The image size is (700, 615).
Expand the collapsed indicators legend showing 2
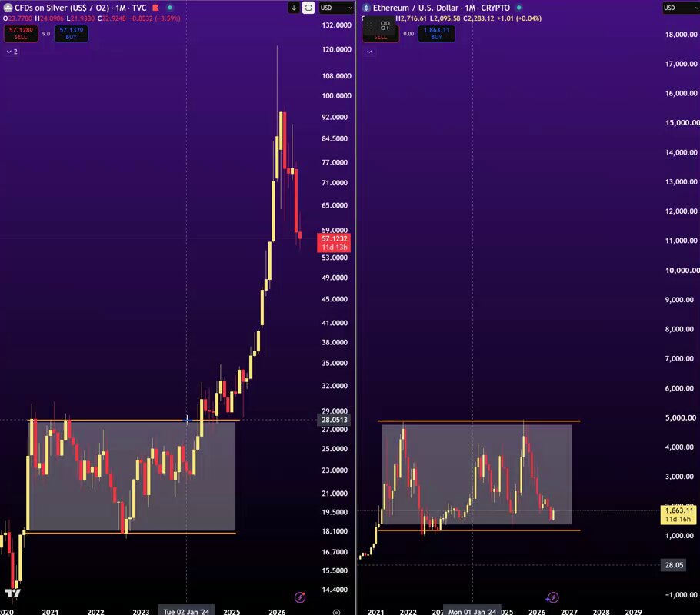12,52
